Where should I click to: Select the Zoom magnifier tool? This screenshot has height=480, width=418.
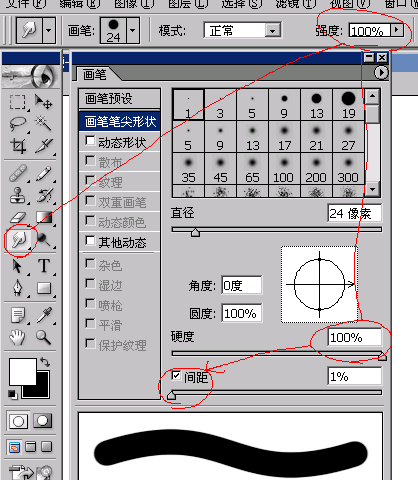(x=43, y=337)
